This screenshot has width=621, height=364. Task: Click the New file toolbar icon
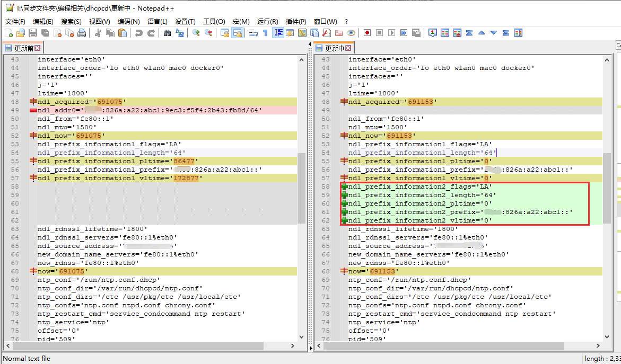(x=8, y=33)
